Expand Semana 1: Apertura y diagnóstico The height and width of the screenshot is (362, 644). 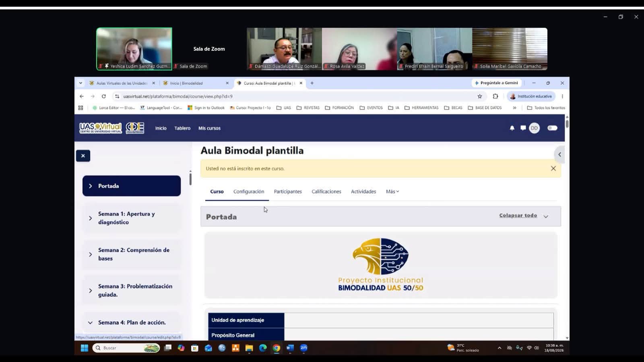click(x=132, y=218)
